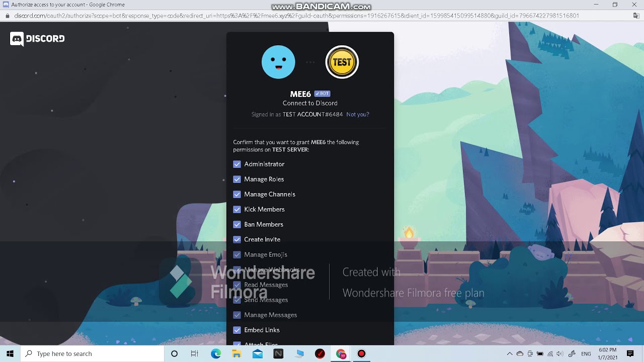Click the Wi-Fi network tray icon
The image size is (644, 362).
[x=550, y=354]
